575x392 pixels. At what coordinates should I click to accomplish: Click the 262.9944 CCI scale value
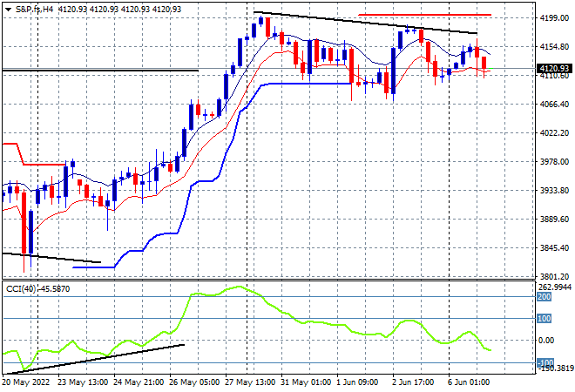(x=554, y=287)
